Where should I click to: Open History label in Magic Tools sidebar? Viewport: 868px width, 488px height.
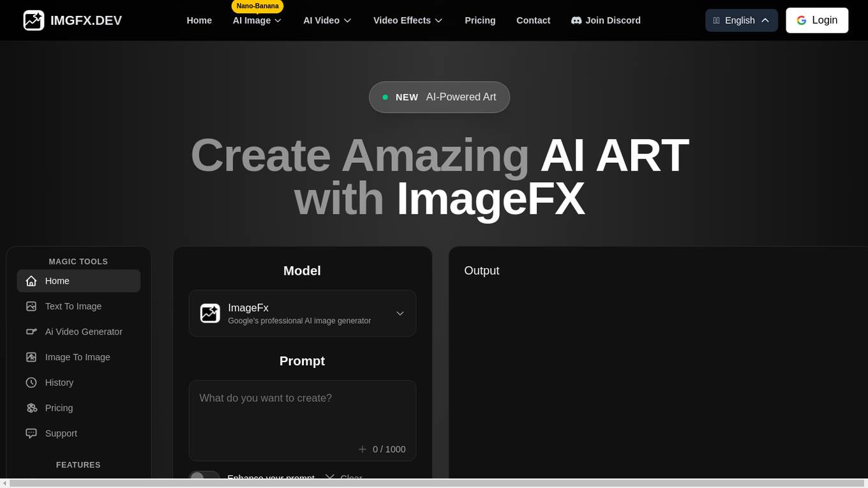pos(59,383)
